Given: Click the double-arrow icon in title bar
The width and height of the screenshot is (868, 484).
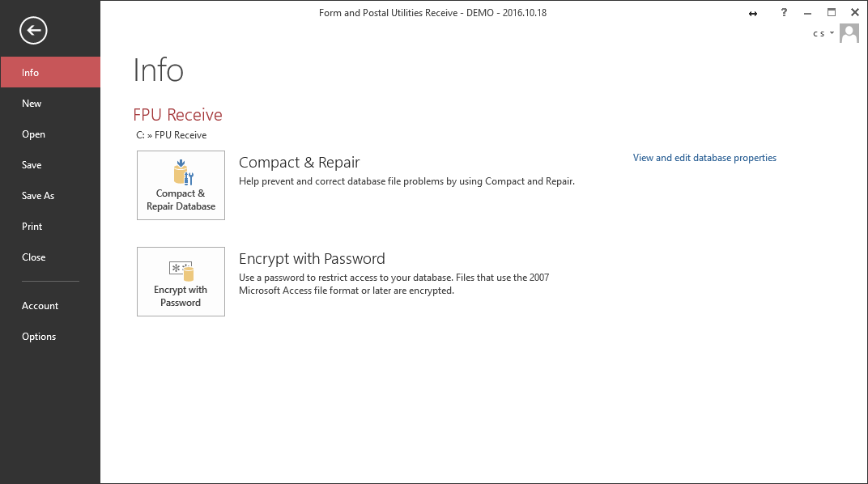Looking at the screenshot, I should 753,13.
